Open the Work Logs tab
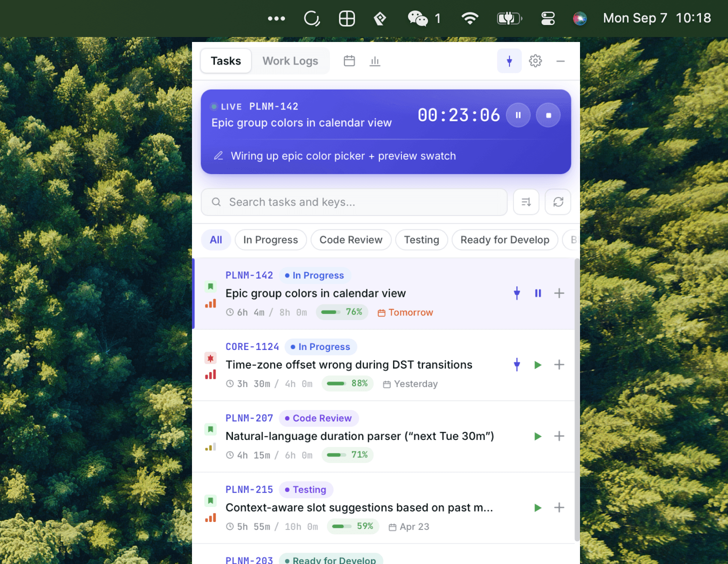Image resolution: width=728 pixels, height=564 pixels. tap(290, 61)
